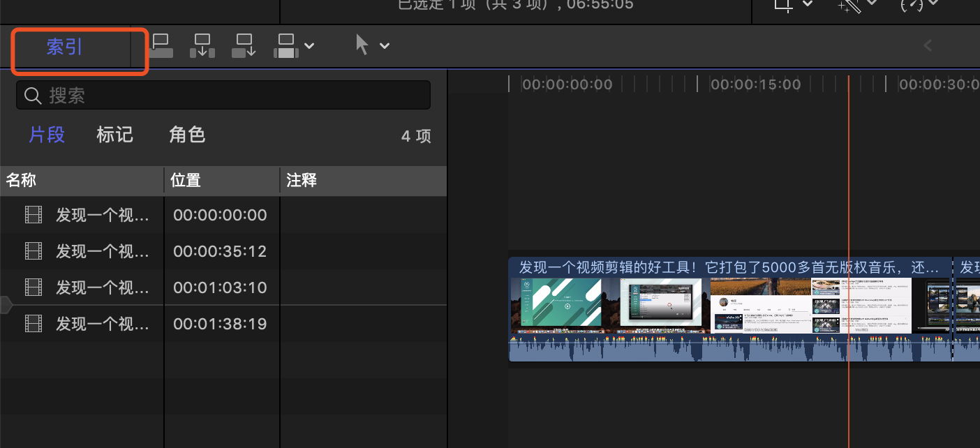Image resolution: width=980 pixels, height=448 pixels.
Task: Click the insert clip icon
Action: point(202,46)
